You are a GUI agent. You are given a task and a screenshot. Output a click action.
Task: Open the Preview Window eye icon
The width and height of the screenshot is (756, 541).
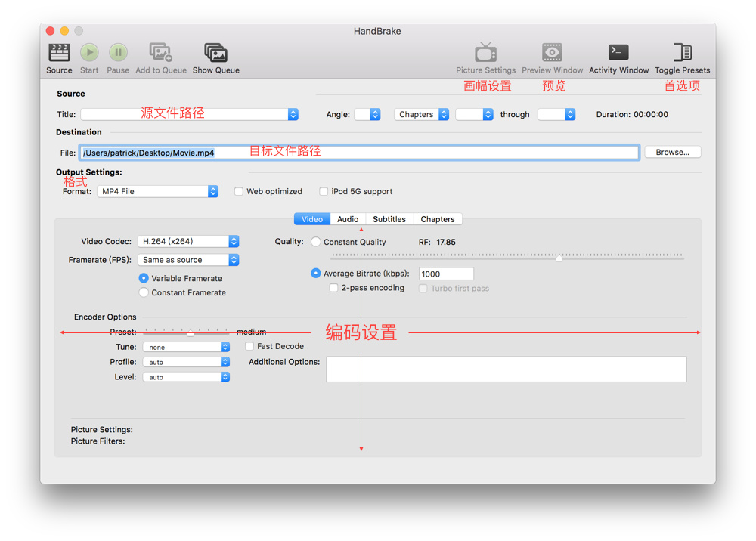(552, 52)
